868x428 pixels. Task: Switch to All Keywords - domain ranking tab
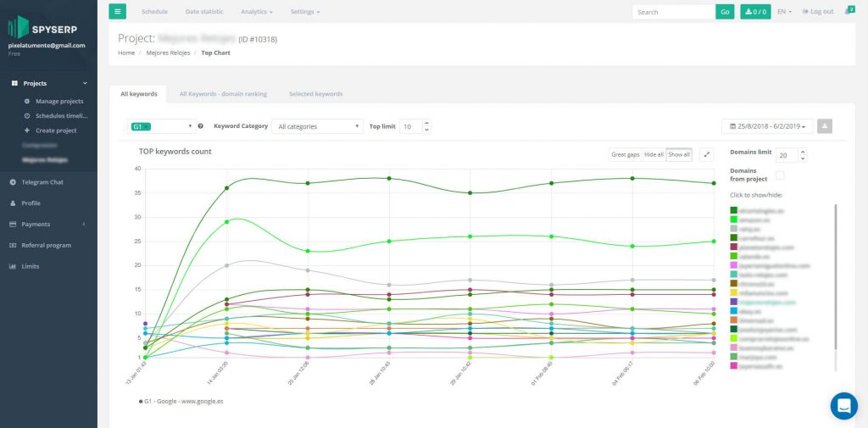pos(223,94)
